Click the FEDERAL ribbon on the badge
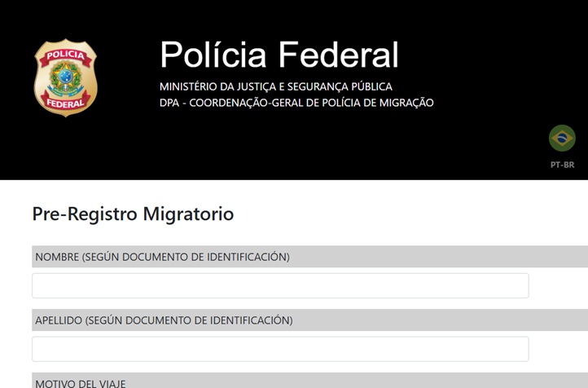 [x=65, y=104]
